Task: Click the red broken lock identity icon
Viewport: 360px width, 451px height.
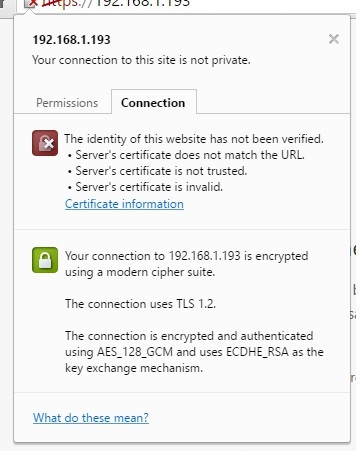Action: pos(45,143)
